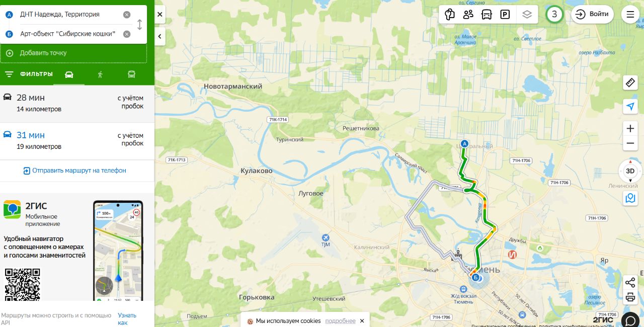Screen dimensions: 644x327
Task: Swap points A and B
Action: (140, 24)
